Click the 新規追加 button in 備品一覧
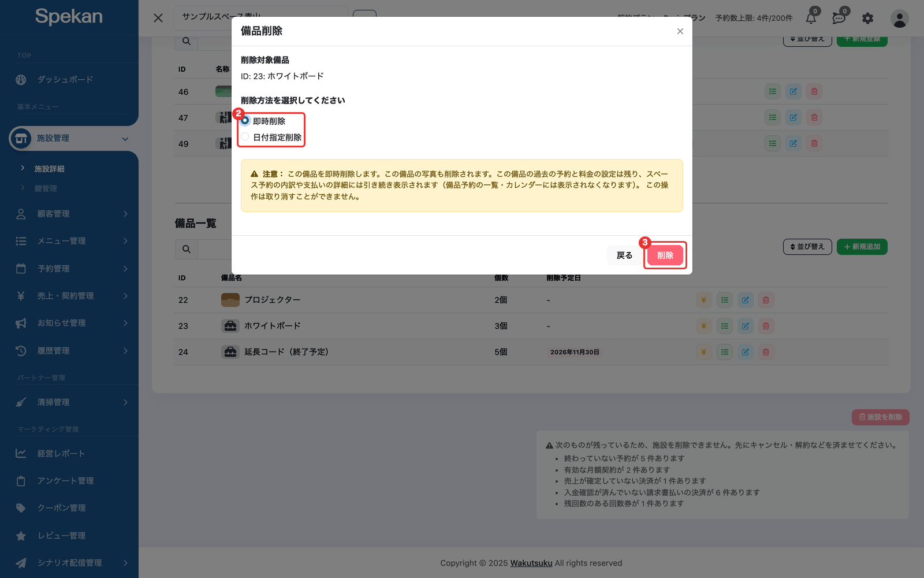924x578 pixels. pyautogui.click(x=862, y=247)
